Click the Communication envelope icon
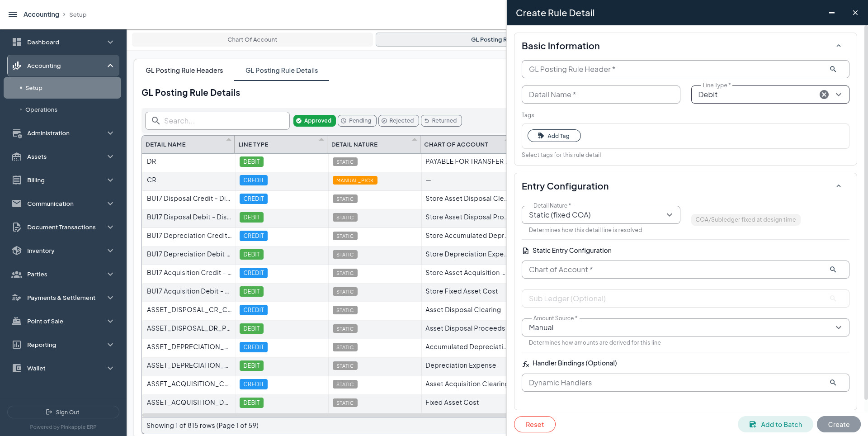The height and width of the screenshot is (436, 868). (x=17, y=204)
